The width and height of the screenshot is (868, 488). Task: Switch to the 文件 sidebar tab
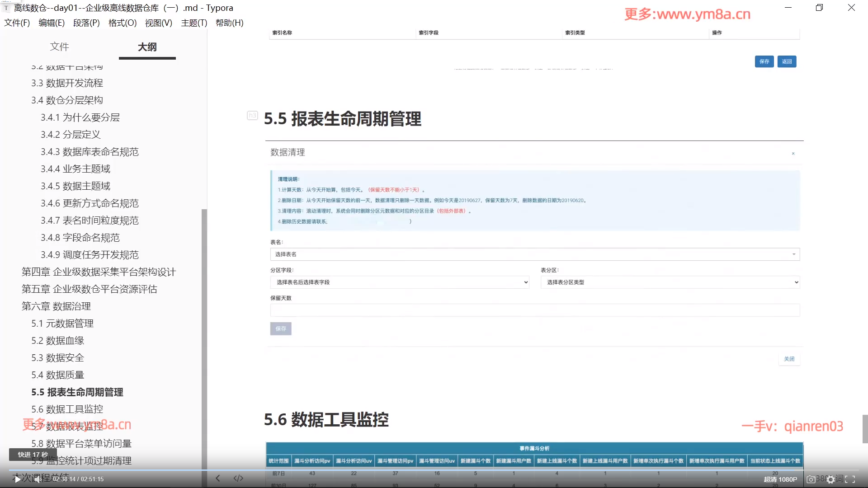click(59, 47)
